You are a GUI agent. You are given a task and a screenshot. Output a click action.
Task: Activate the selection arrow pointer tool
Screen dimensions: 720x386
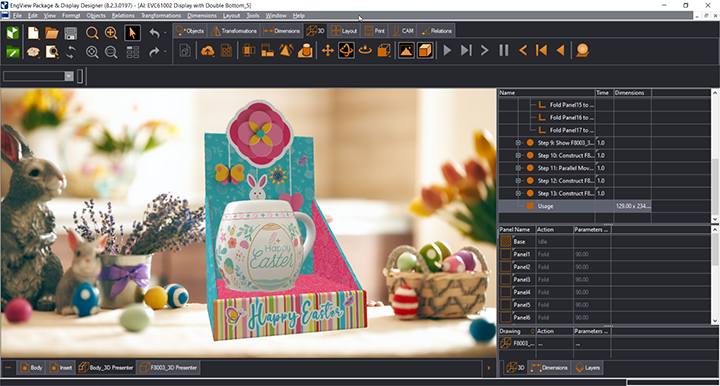(132, 33)
